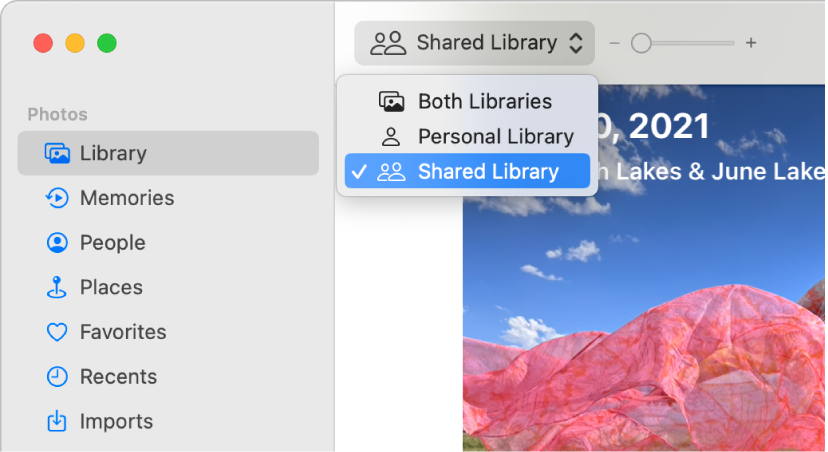
Task: Open Memories via its sidebar icon
Action: (57, 198)
